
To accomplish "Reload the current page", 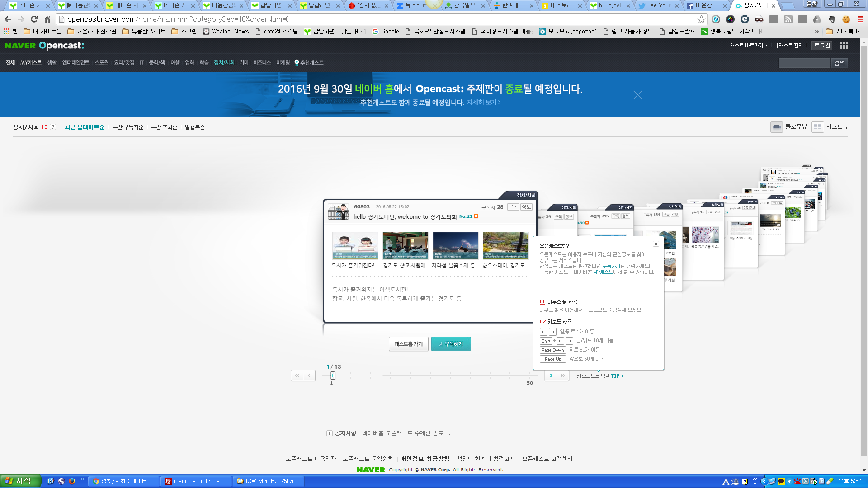I will coord(34,19).
